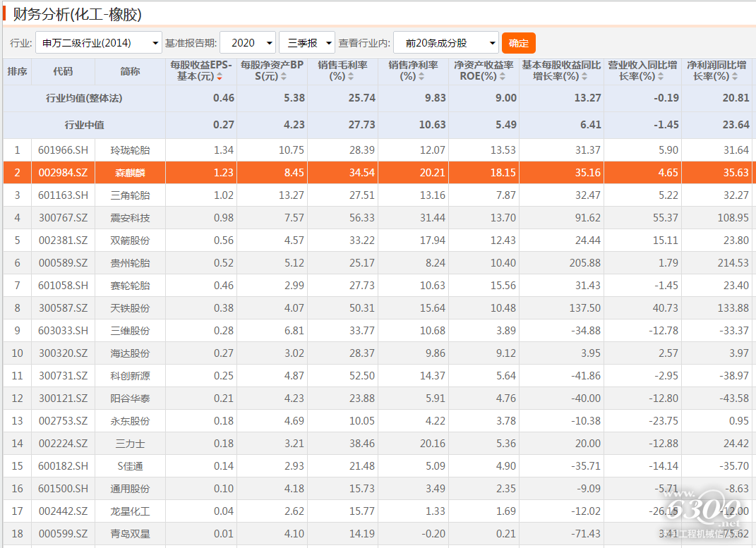
Task: Click the 基本每股收益同比增长率 column header
Action: (561, 71)
